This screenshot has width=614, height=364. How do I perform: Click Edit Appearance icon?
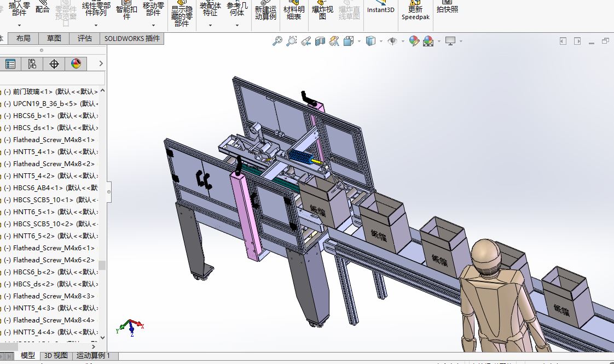[x=414, y=41]
